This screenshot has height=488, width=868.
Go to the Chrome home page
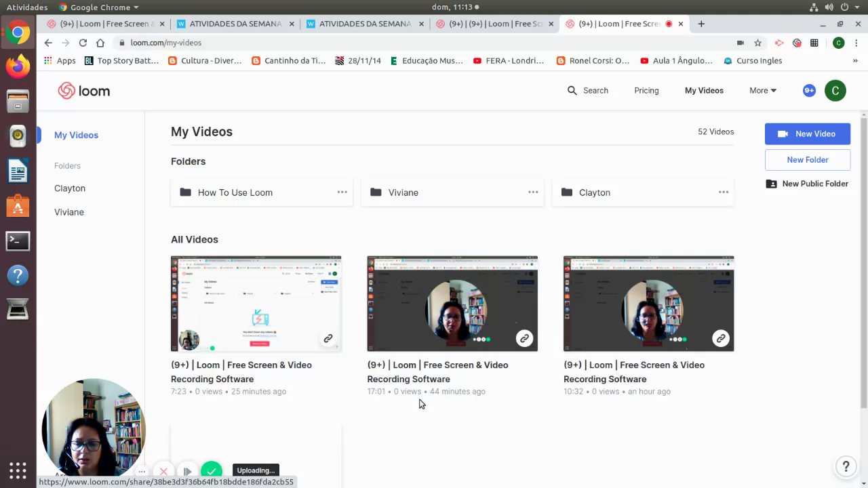coord(100,43)
